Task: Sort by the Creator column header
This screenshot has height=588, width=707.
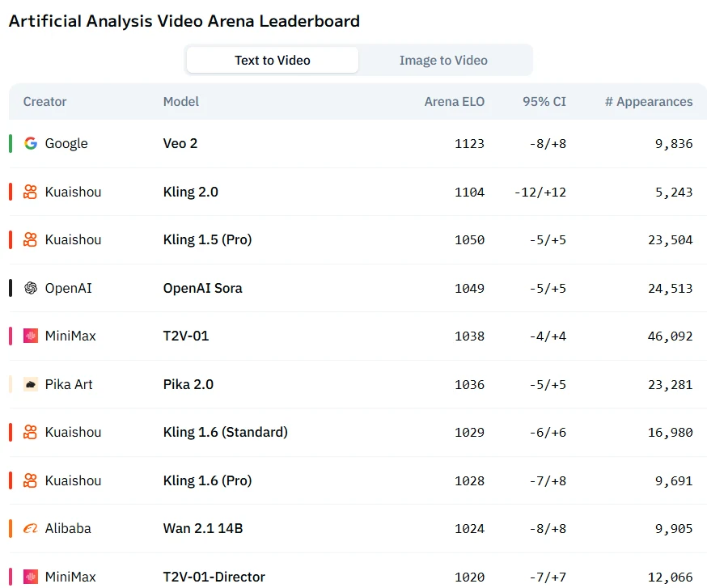Action: click(x=44, y=102)
